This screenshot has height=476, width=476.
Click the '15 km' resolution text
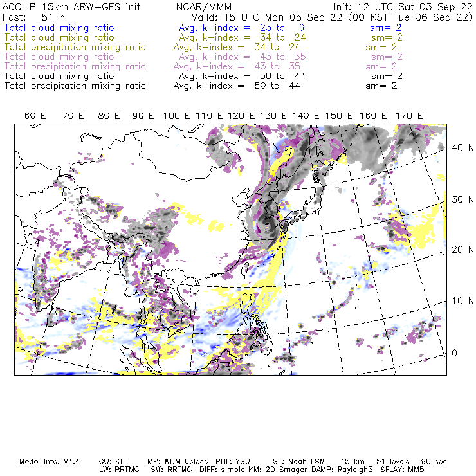coord(352,462)
